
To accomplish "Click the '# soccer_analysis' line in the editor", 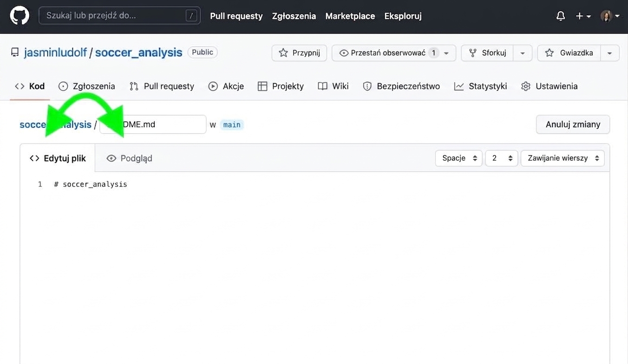I will tap(91, 184).
